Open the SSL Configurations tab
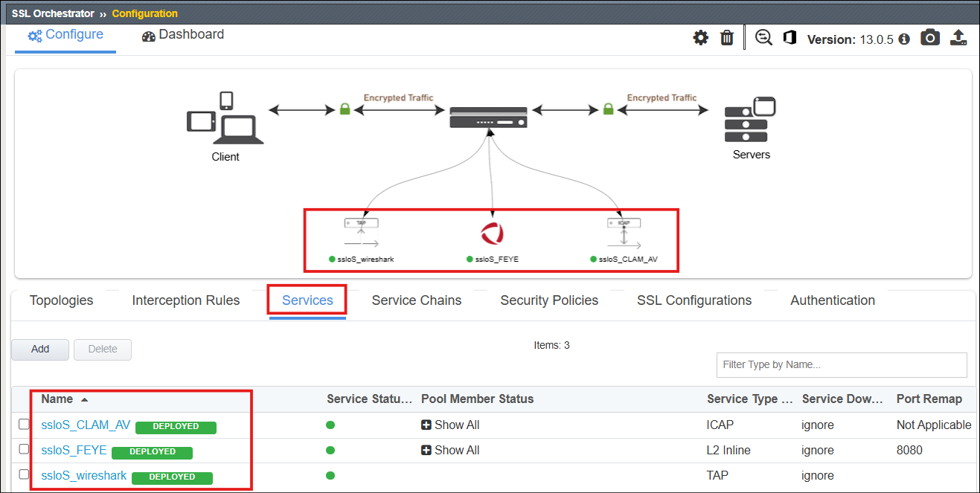The image size is (980, 493). click(694, 300)
